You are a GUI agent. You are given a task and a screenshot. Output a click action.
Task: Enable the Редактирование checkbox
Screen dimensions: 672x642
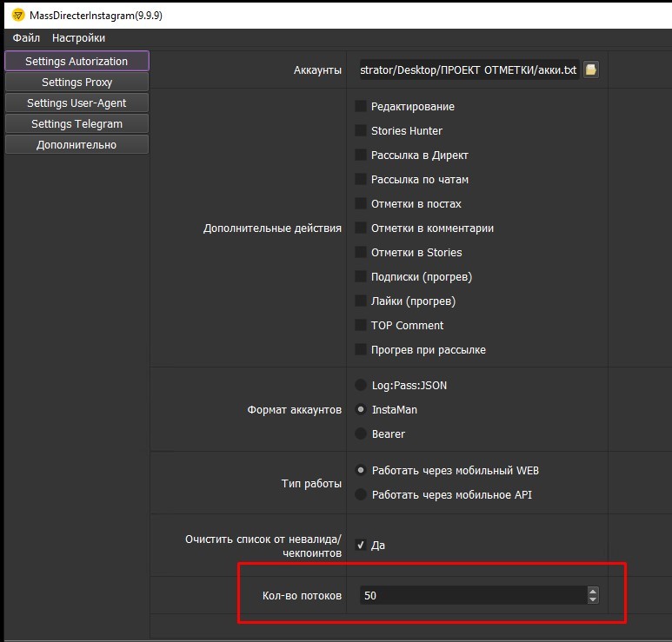[x=361, y=106]
